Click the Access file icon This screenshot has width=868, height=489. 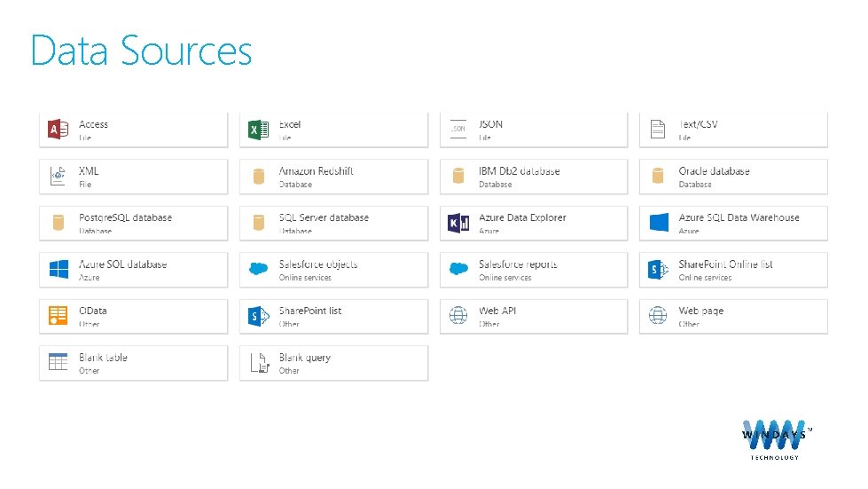coord(59,129)
